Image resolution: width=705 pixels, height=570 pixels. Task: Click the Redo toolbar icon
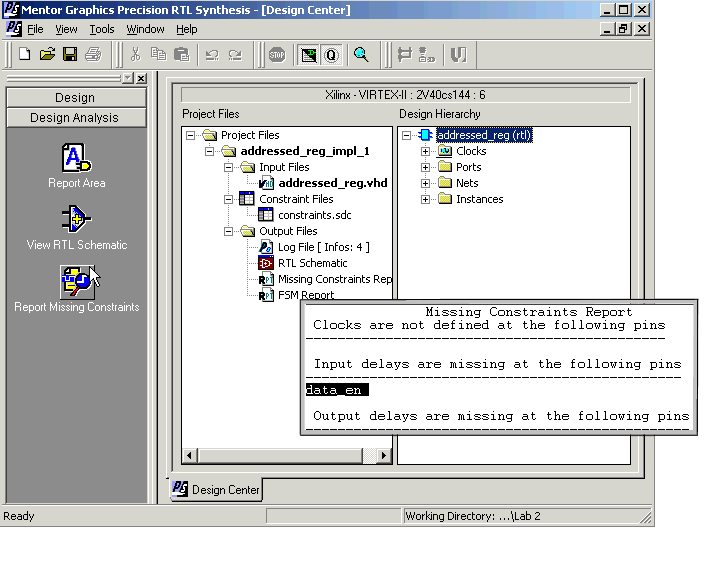(x=235, y=55)
